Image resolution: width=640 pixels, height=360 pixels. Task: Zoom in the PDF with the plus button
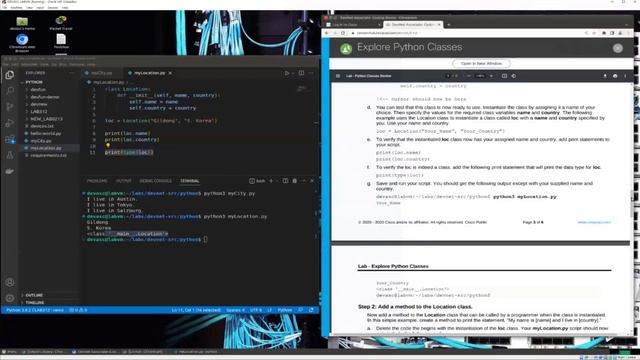[491, 76]
